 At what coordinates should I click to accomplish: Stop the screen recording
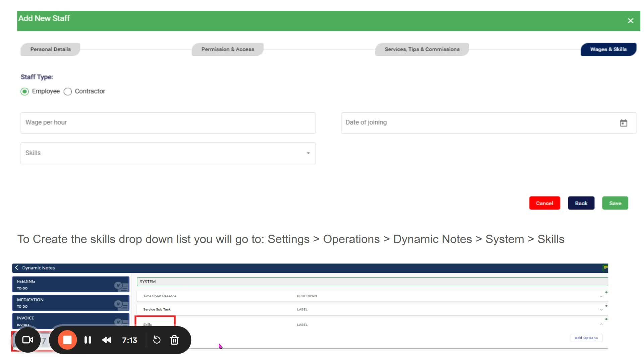[67, 340]
